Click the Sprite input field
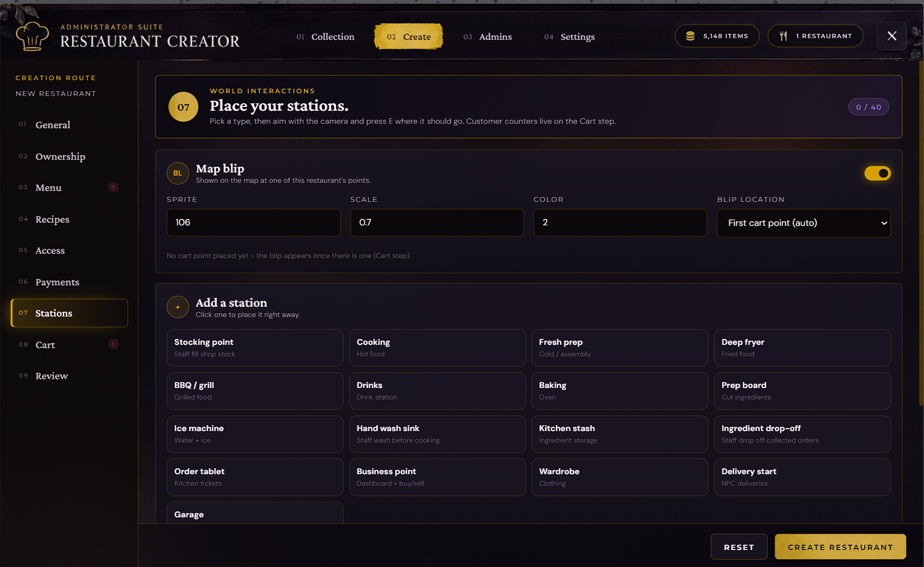Screen dimensions: 924x567 coord(253,223)
